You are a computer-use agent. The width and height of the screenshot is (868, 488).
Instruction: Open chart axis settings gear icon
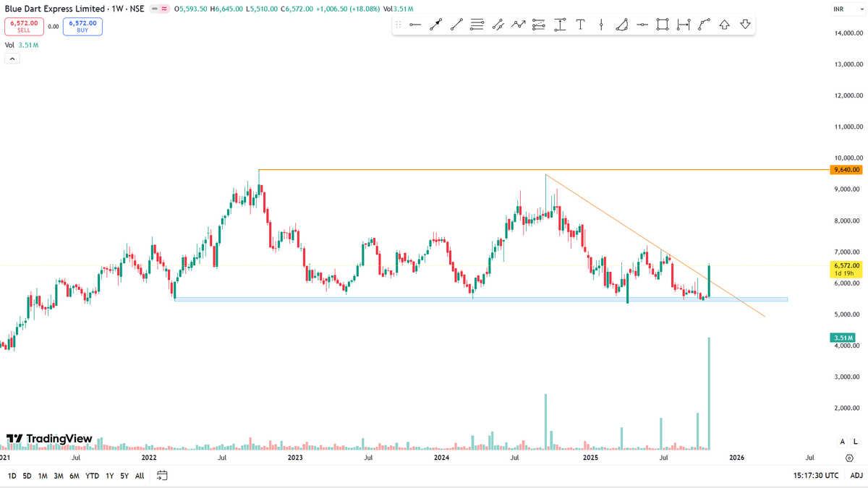click(849, 458)
